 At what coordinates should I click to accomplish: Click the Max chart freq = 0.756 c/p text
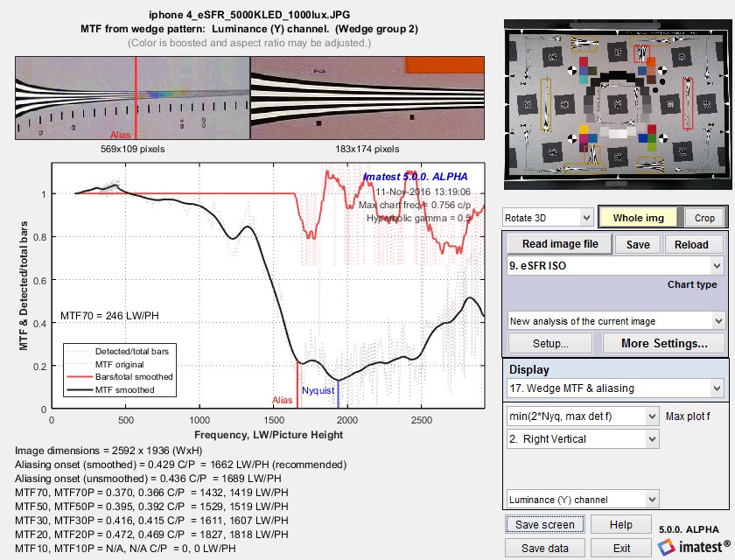pos(415,205)
